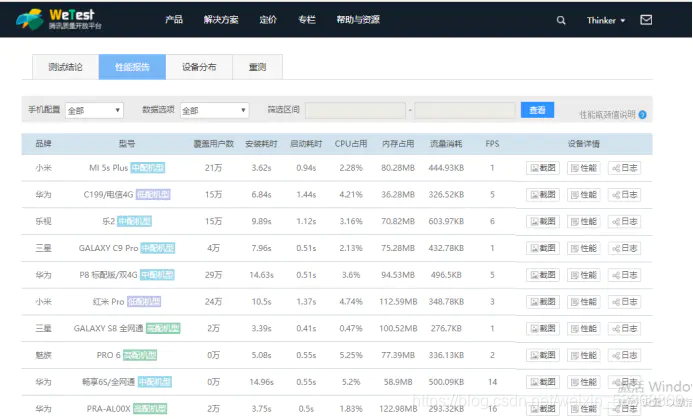This screenshot has height=419, width=693.
Task: Select the MI 5s Plus model name
Action: coord(108,168)
